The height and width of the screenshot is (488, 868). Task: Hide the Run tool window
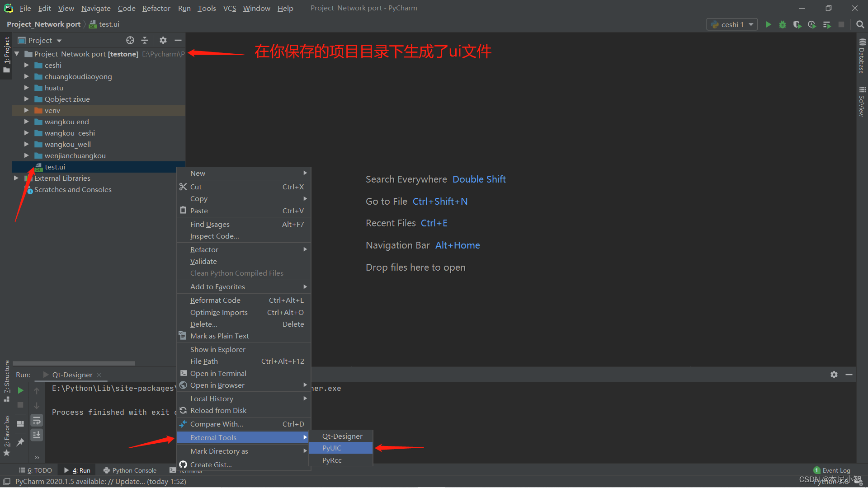click(x=849, y=375)
